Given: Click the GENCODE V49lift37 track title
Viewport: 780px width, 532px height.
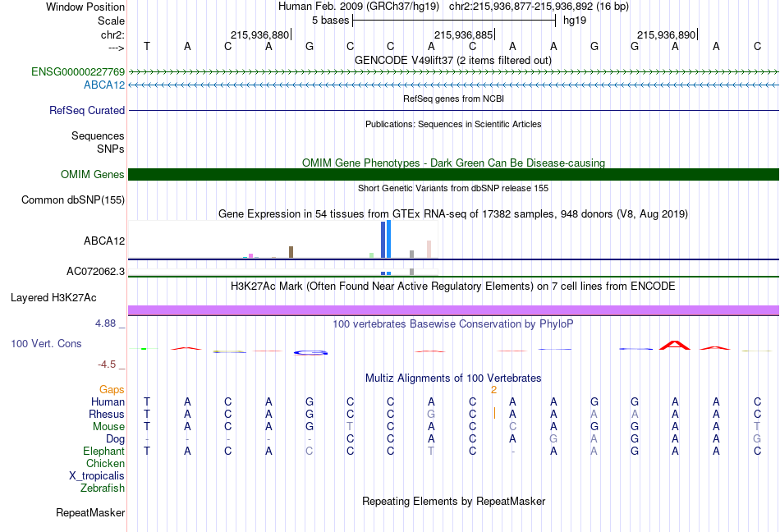Looking at the screenshot, I should pos(453,60).
